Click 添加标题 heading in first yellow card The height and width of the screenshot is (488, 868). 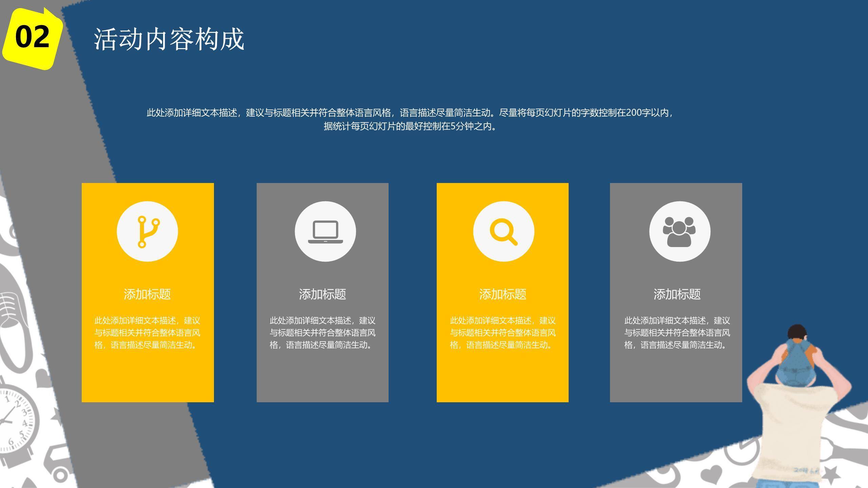pyautogui.click(x=147, y=294)
